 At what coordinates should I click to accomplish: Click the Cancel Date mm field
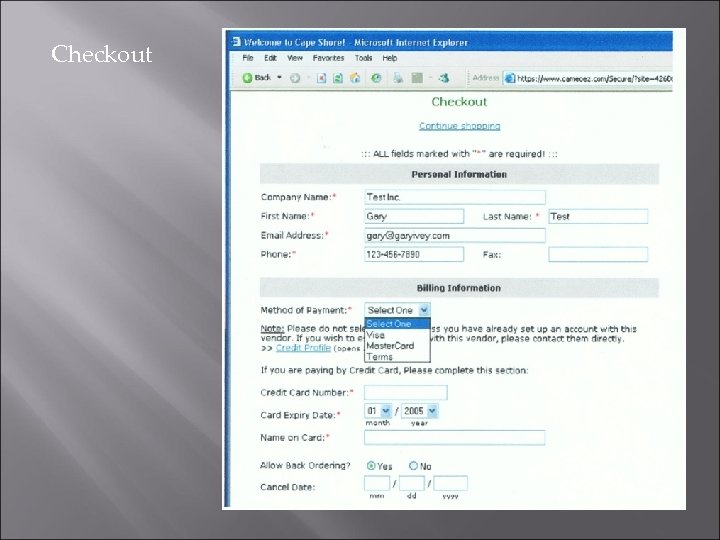(x=377, y=483)
